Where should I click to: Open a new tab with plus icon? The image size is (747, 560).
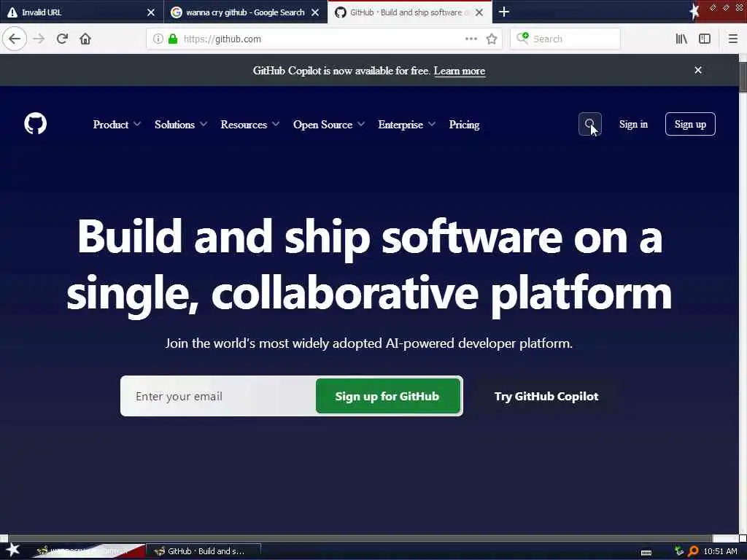point(504,12)
